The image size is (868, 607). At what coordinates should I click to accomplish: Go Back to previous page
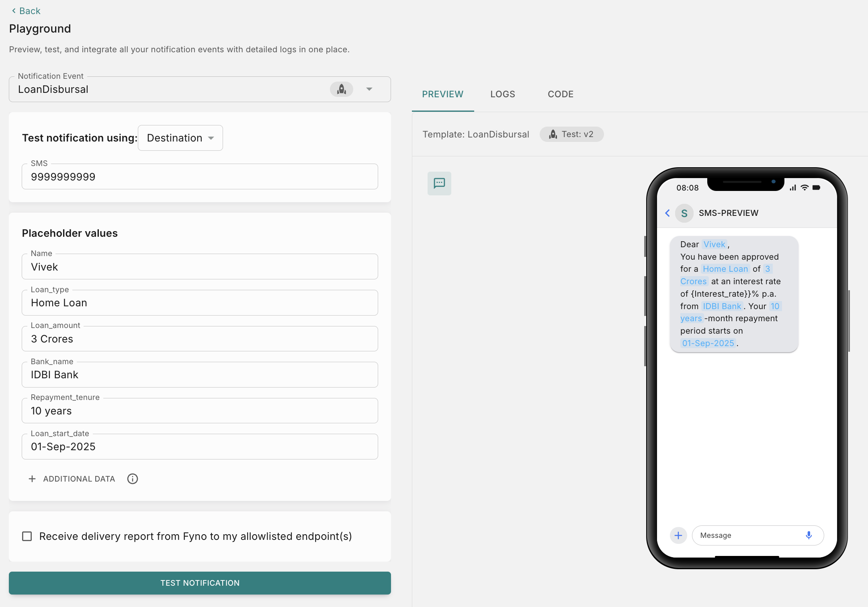point(26,11)
